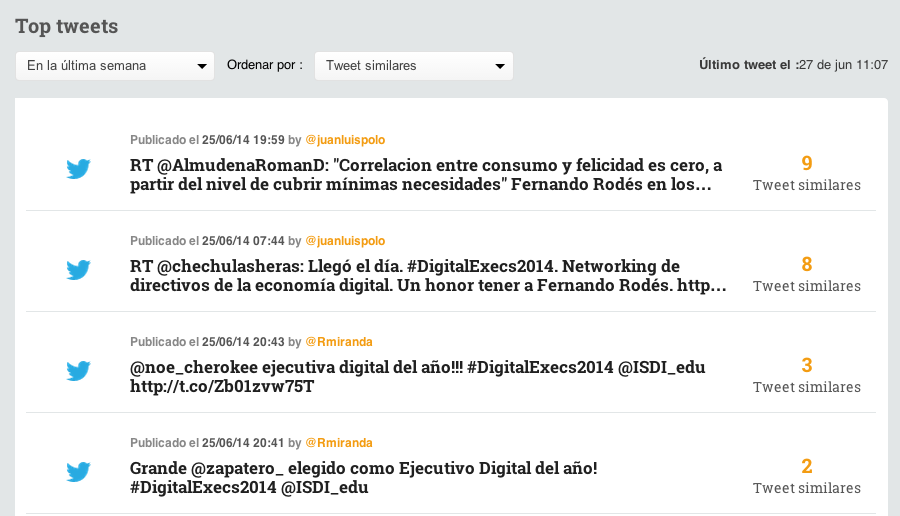This screenshot has width=900, height=516.
Task: Click 'Publicado el 25/06/14 19:59' timestamp
Action: [x=207, y=140]
